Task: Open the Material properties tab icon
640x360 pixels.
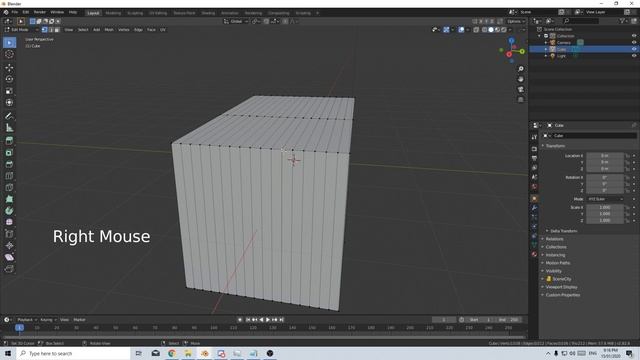Action: coord(534,254)
